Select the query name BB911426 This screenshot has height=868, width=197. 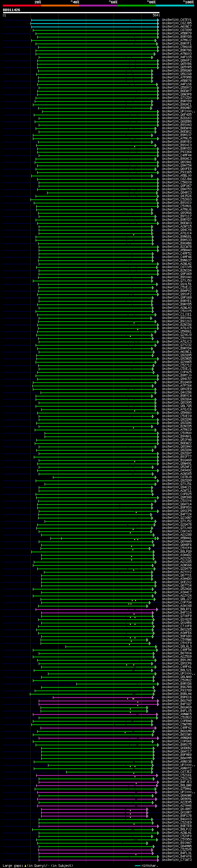point(11,10)
